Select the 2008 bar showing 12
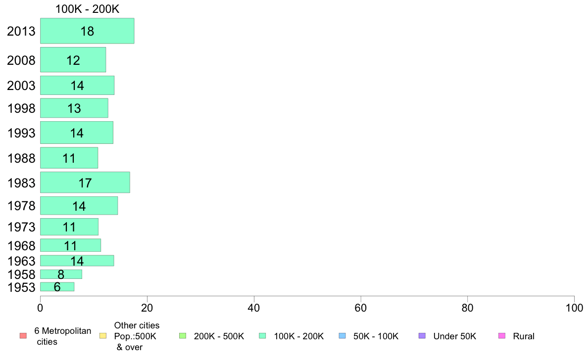The image size is (588, 364). click(x=73, y=60)
